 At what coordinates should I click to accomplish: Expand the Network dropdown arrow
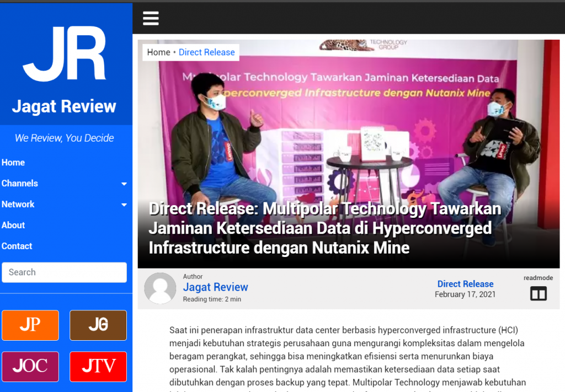point(124,205)
